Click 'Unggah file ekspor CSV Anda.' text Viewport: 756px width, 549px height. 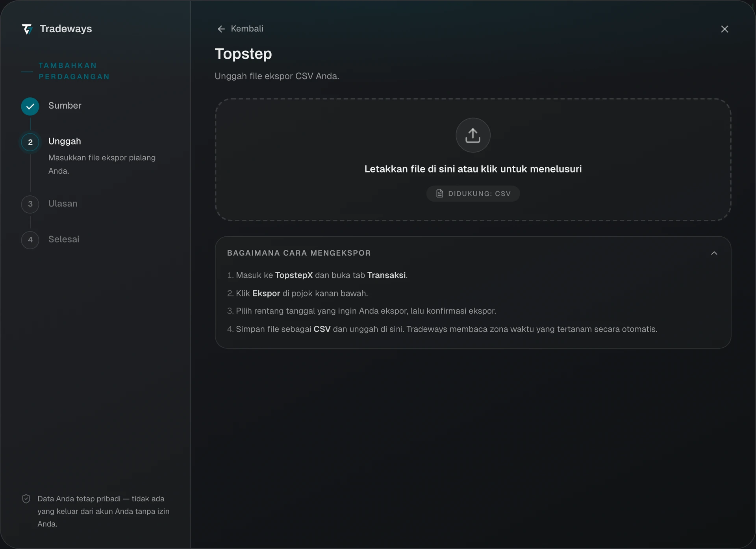[277, 76]
